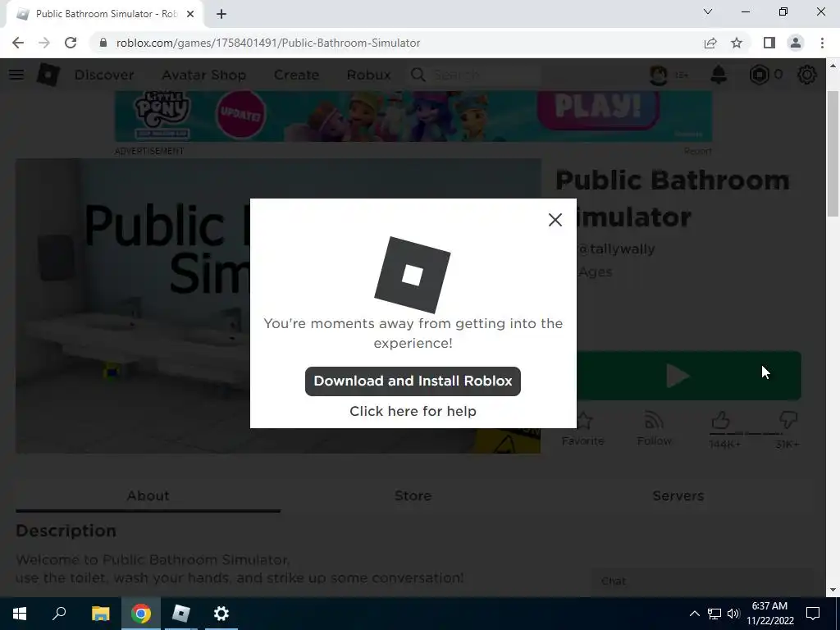The height and width of the screenshot is (630, 840).
Task: Click the Robux balance icon
Action: click(x=759, y=75)
